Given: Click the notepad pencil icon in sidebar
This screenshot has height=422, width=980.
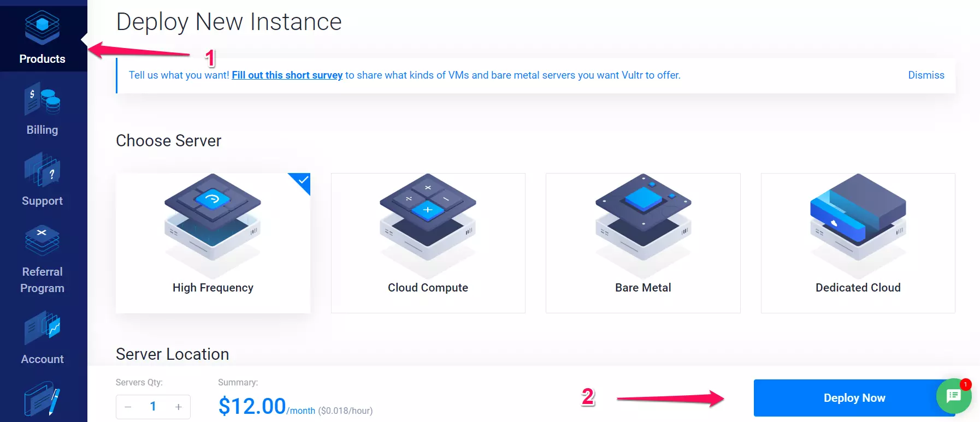Looking at the screenshot, I should click(x=42, y=401).
